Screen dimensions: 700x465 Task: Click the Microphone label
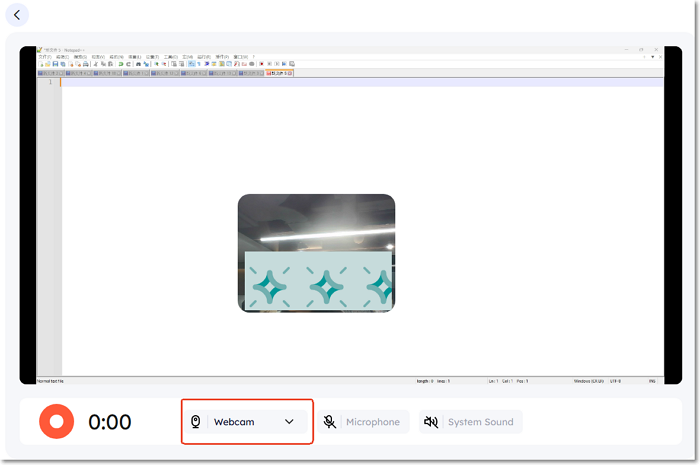point(373,422)
